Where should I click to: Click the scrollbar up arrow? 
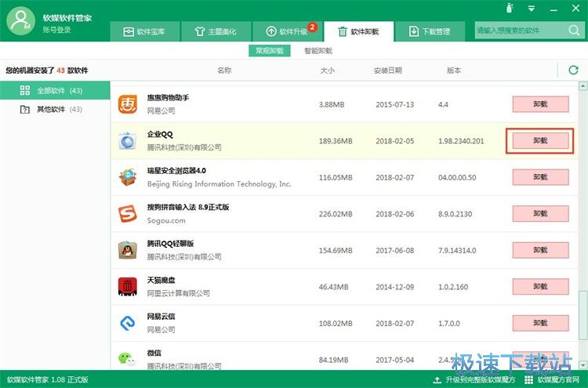pyautogui.click(x=583, y=86)
